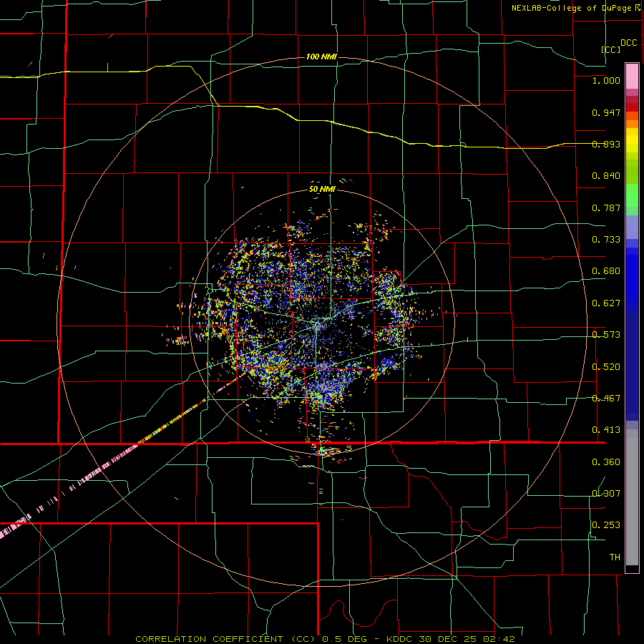Screen dimensions: 644x644
Task: Click the "[CC]" product label
Action: (x=610, y=49)
